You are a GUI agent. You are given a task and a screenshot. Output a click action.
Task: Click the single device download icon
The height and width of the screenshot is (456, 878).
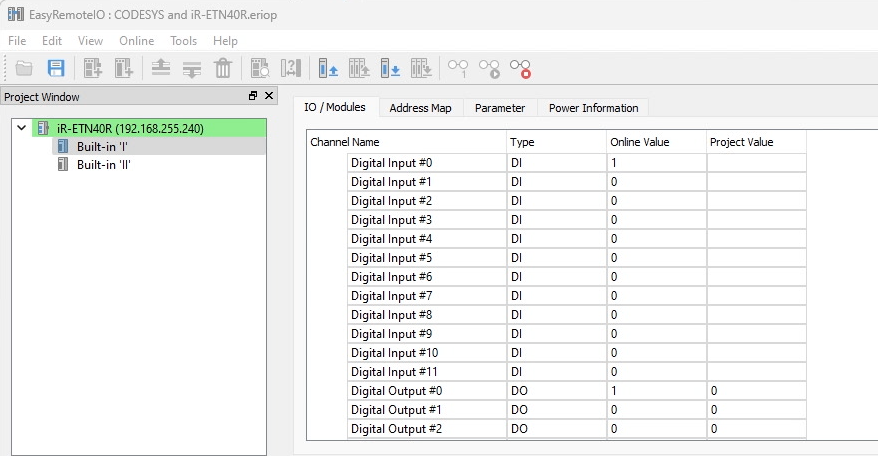[x=390, y=68]
